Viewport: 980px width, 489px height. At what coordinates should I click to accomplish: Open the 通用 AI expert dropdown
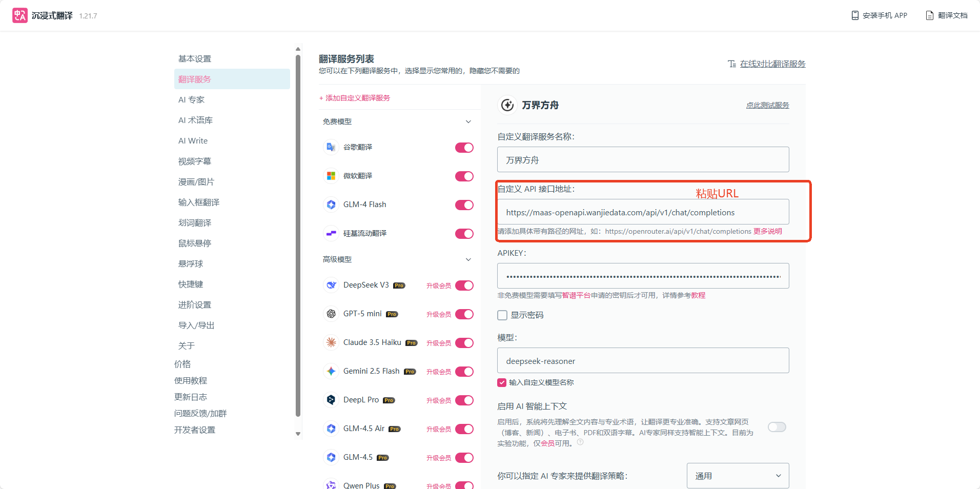737,476
